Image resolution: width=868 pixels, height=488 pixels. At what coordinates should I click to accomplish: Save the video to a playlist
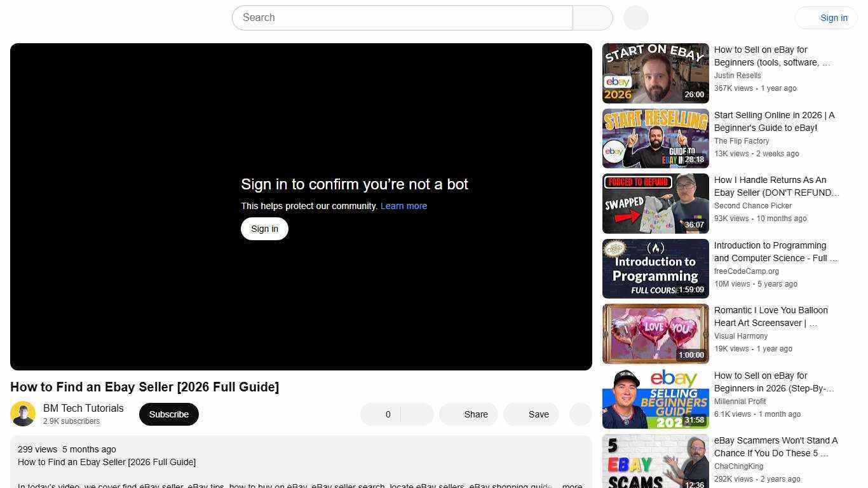tap(531, 414)
